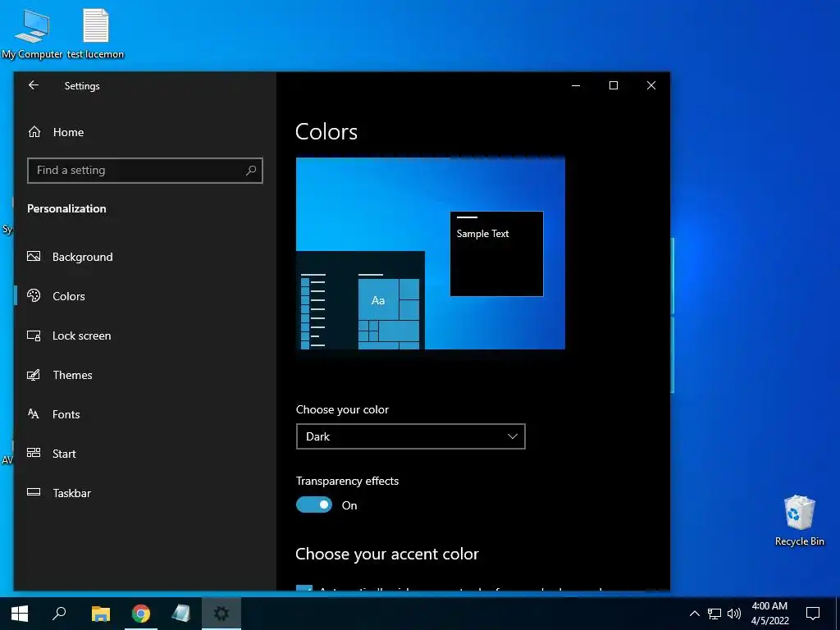Switch to Background settings

pos(82,257)
